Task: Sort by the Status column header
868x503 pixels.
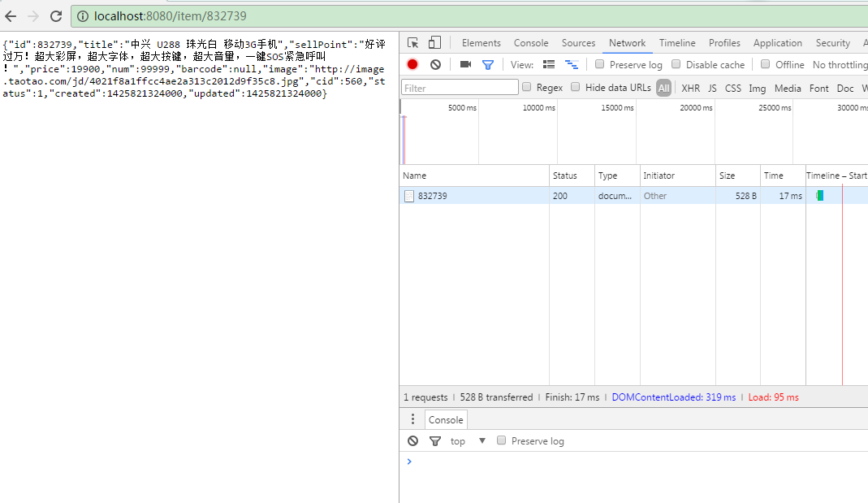Action: click(572, 176)
